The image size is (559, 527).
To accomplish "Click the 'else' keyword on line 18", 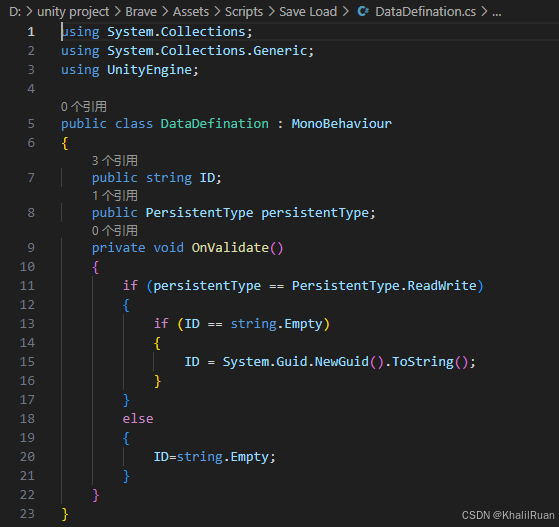I will (x=138, y=419).
